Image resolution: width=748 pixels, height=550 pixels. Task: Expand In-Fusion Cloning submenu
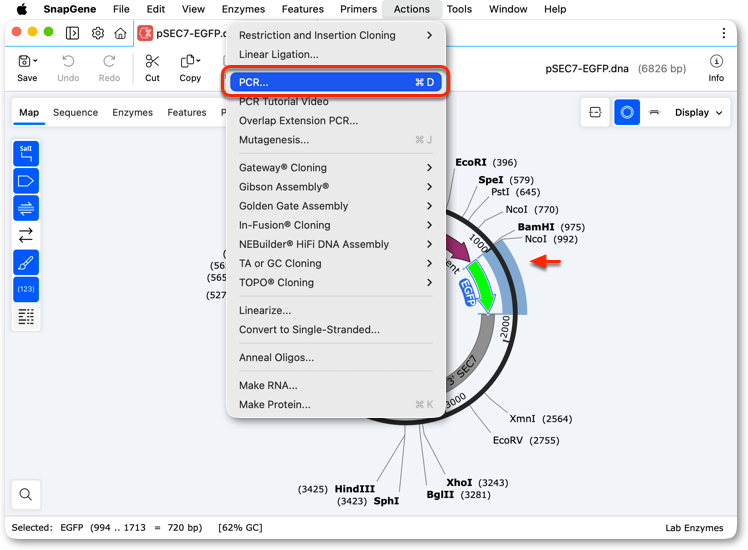pos(336,225)
